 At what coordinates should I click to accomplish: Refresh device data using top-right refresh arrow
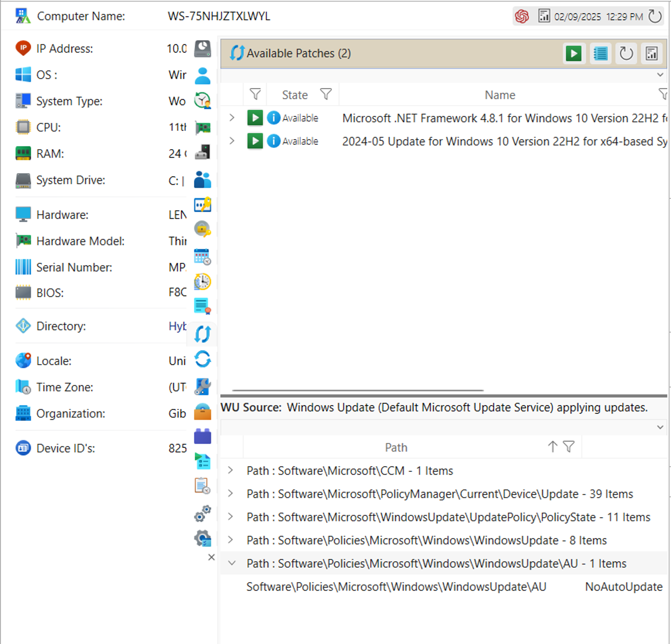click(655, 16)
